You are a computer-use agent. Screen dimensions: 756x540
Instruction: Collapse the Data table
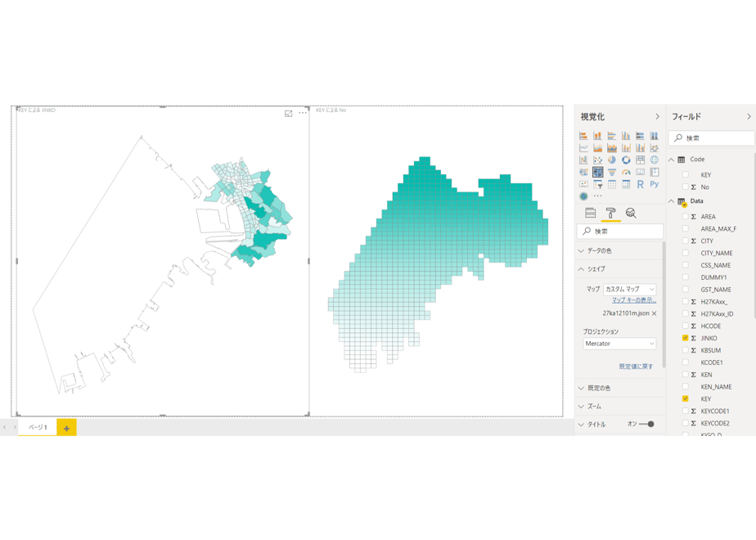coord(671,201)
